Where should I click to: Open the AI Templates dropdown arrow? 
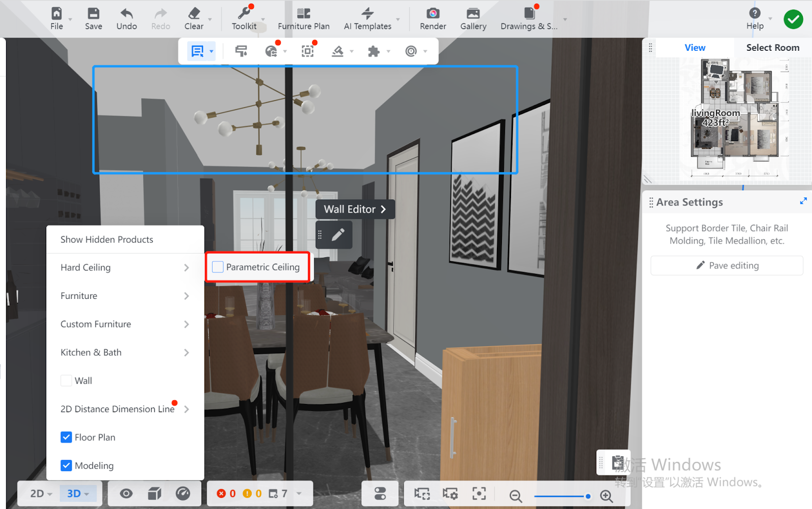tap(398, 20)
